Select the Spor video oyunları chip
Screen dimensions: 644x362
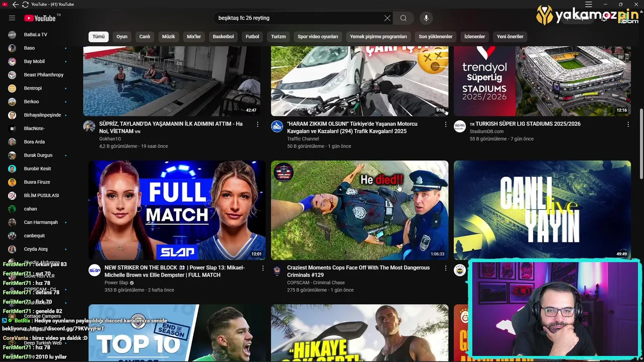tap(318, 37)
